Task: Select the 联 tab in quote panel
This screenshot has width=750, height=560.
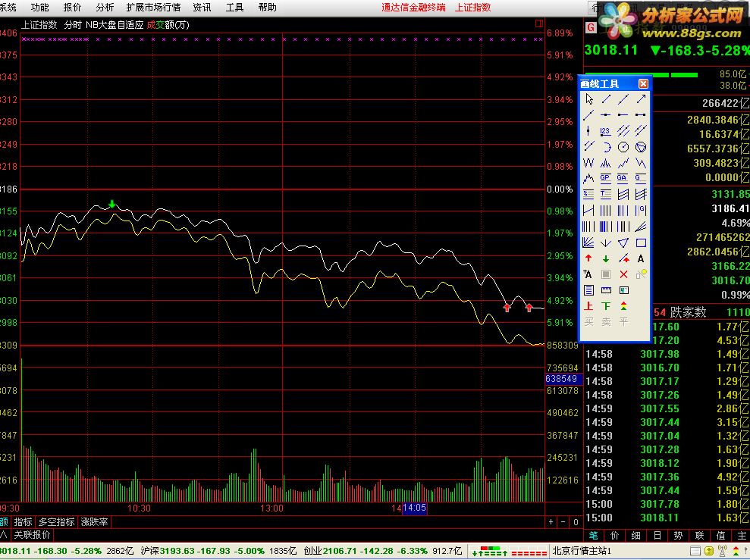Action: (x=700, y=535)
